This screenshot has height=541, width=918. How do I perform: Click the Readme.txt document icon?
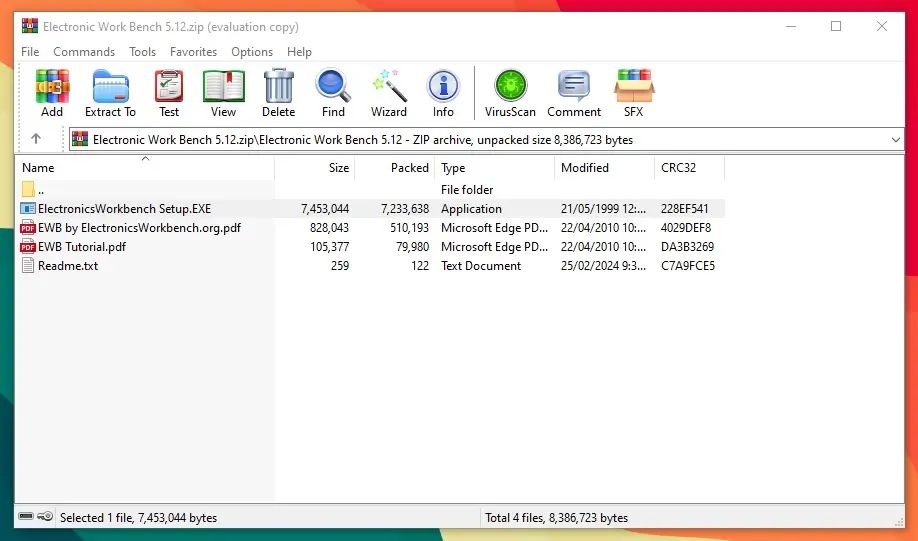pos(28,265)
